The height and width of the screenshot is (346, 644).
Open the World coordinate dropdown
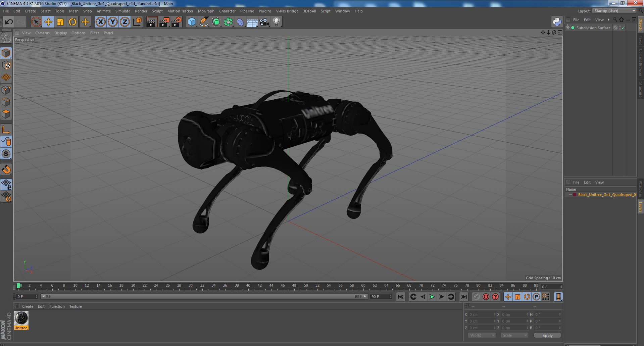(x=482, y=335)
